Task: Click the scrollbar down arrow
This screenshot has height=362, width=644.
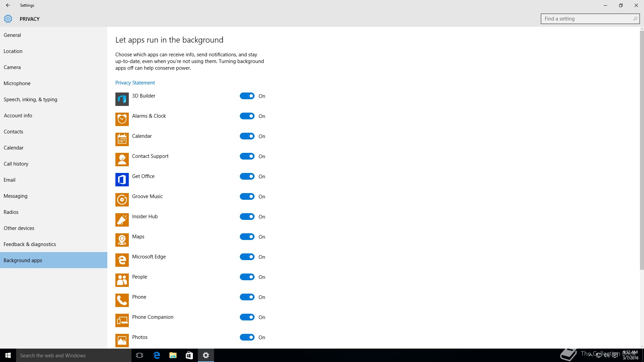Action: coord(642,347)
